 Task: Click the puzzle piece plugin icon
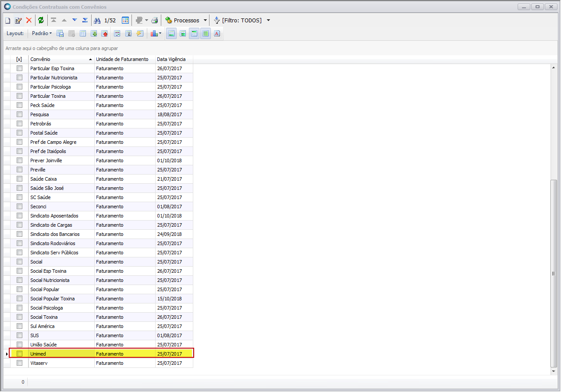tap(139, 20)
